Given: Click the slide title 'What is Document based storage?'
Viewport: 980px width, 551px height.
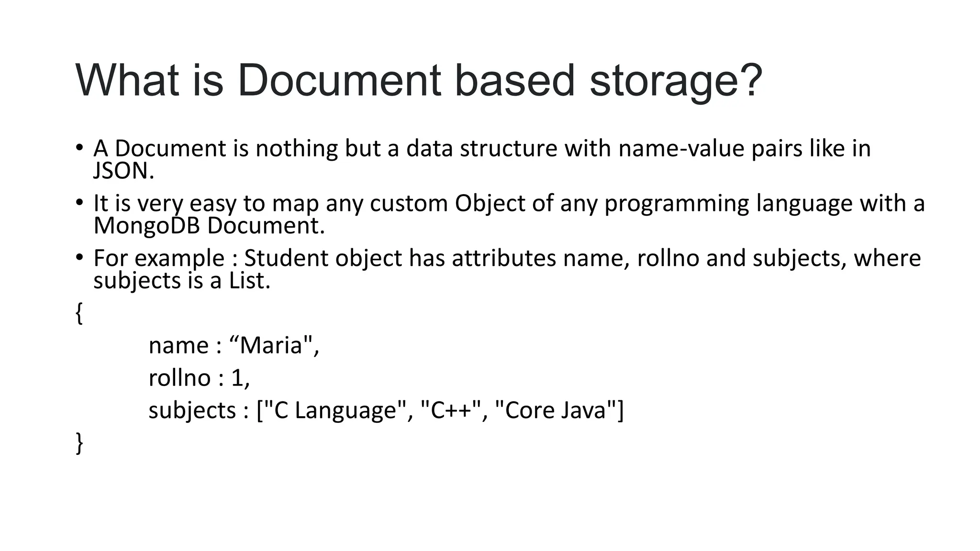Looking at the screenshot, I should coord(418,80).
